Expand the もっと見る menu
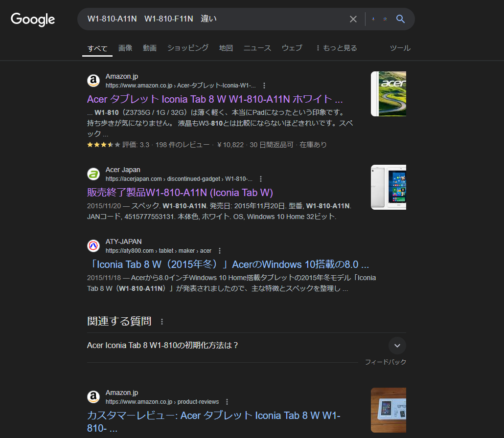504x438 pixels. click(337, 48)
